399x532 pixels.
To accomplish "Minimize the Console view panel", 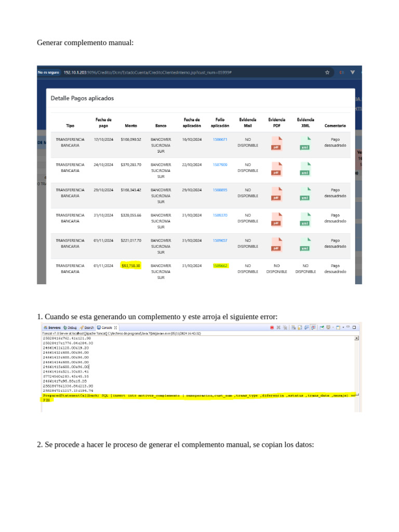I will 348,327.
